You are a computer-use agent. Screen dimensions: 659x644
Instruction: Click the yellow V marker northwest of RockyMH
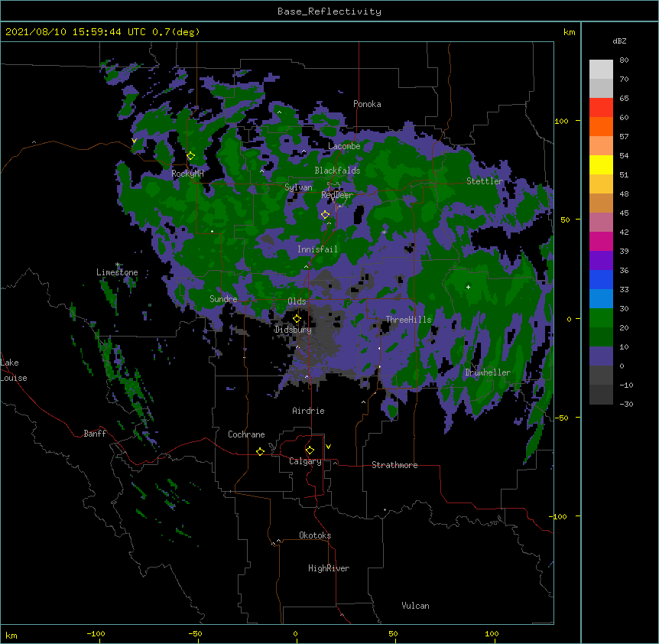[134, 141]
